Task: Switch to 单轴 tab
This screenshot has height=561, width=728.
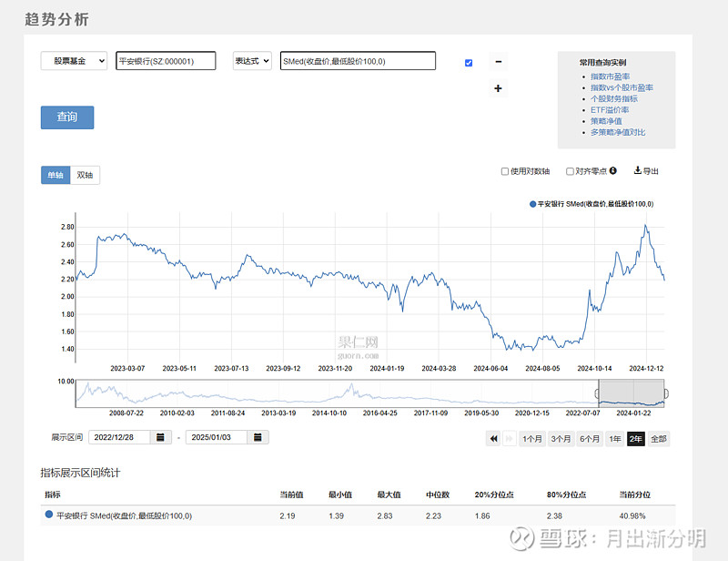Action: [56, 175]
